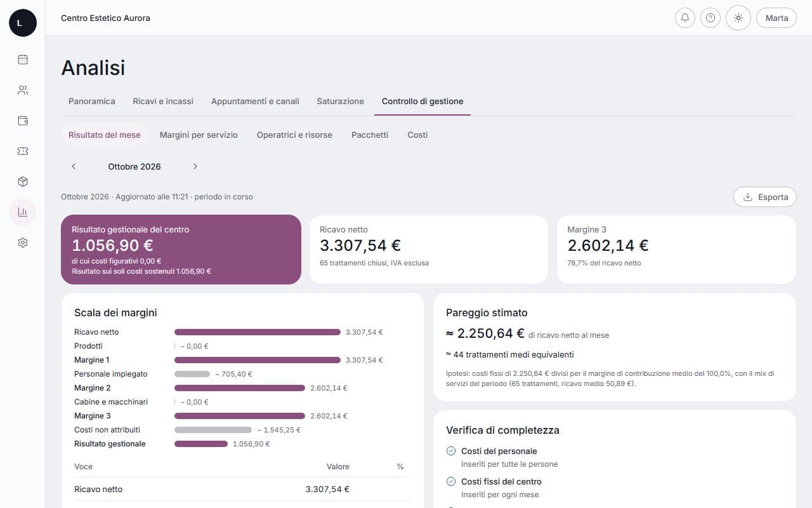
Task: Open the settings gear icon in sidebar
Action: [23, 243]
